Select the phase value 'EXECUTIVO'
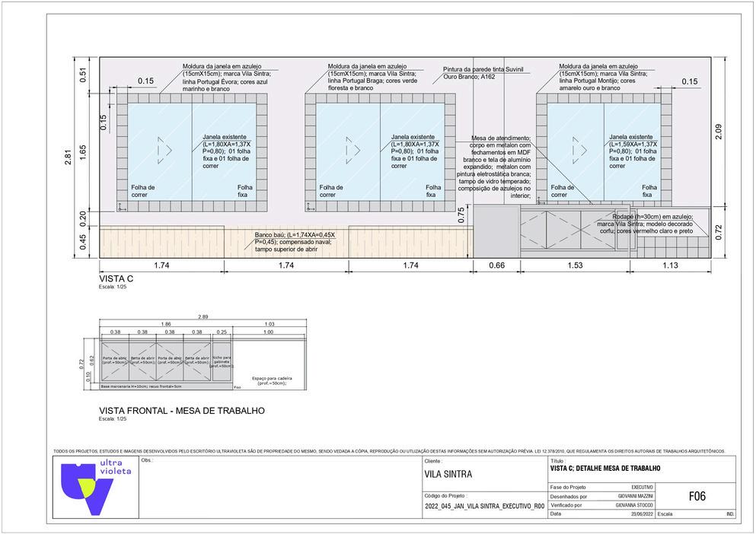Viewport: 756px width, 534px height. [x=642, y=488]
